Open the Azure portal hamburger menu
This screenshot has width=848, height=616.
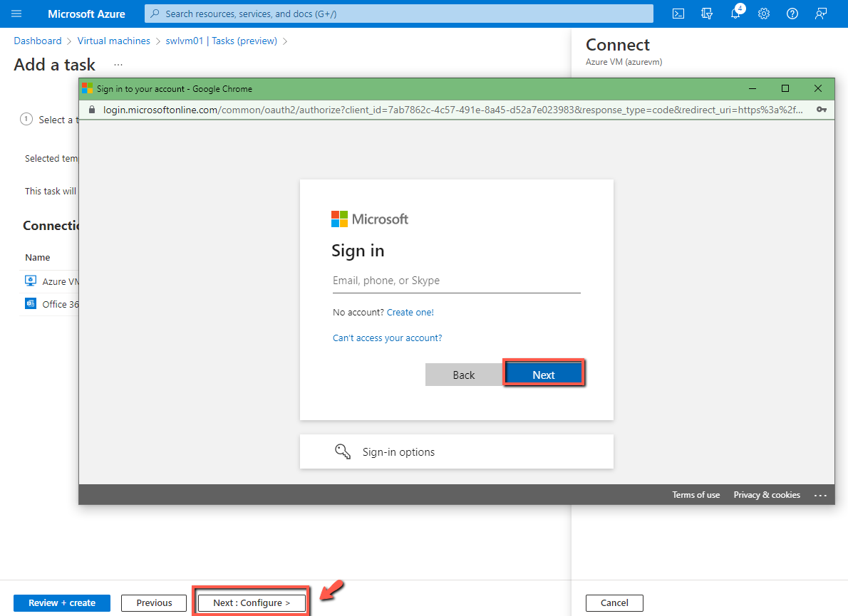point(16,14)
